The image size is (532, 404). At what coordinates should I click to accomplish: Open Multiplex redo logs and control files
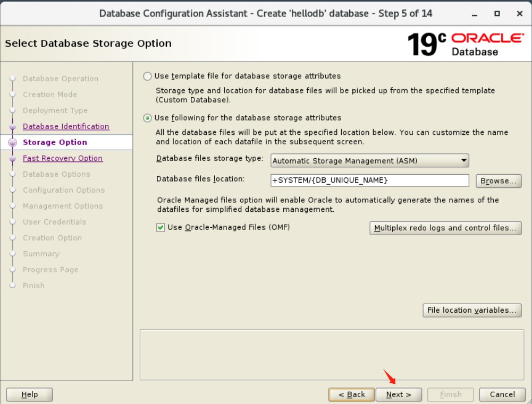(445, 228)
